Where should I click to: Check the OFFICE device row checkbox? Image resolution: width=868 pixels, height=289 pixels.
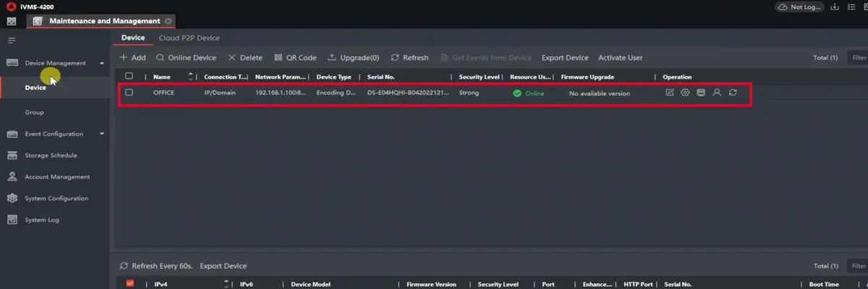tap(129, 92)
